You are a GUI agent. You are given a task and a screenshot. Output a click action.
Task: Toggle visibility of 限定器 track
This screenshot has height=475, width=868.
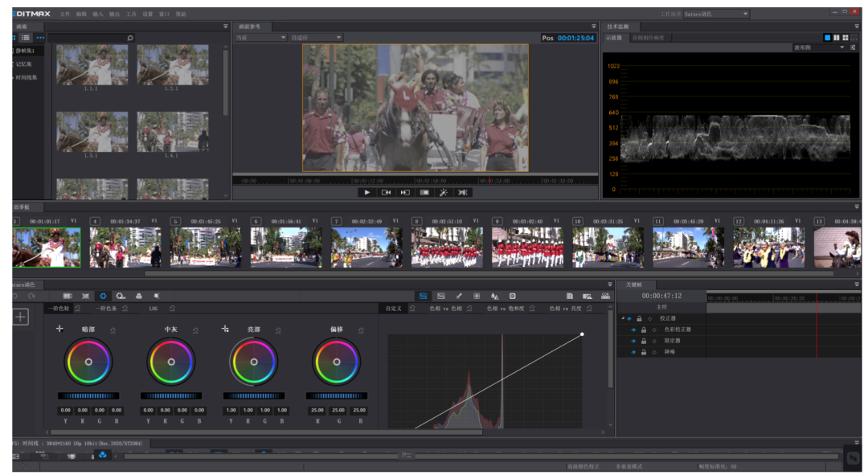(633, 341)
